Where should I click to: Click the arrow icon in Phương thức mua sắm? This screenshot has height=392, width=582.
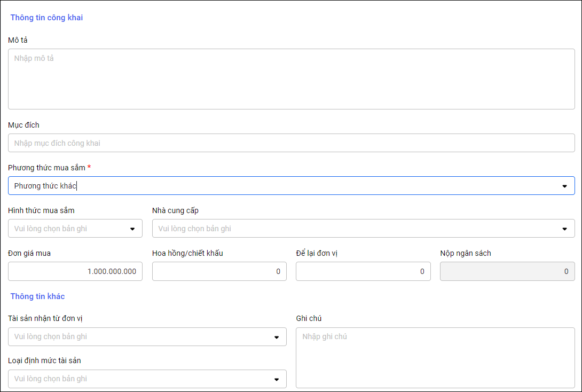[564, 186]
